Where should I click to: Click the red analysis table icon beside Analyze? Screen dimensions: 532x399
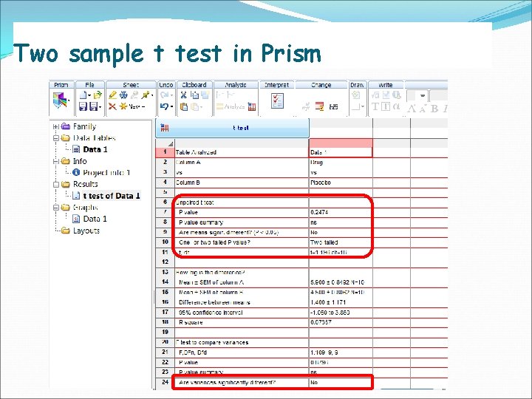coord(252,106)
